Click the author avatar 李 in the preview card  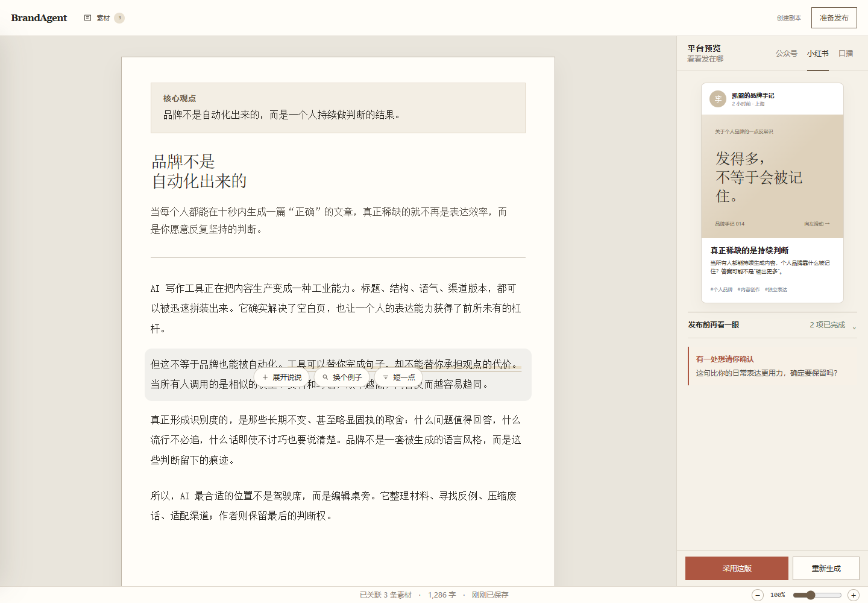[x=718, y=99]
